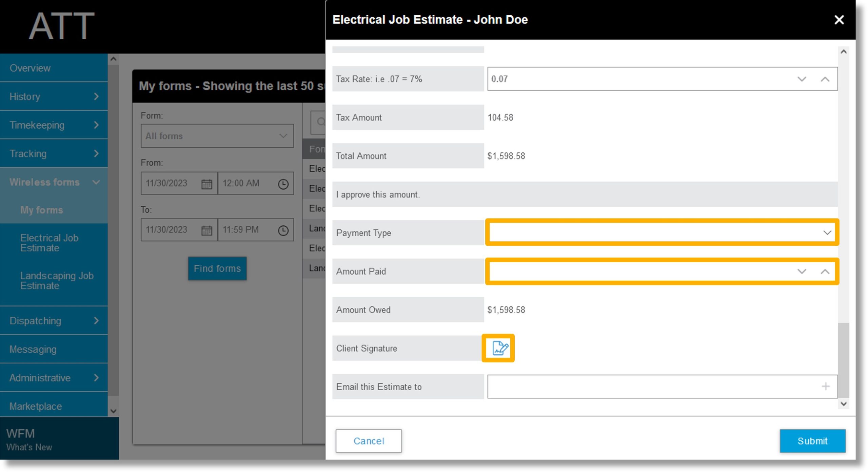Expand the Tax Rate dropdown
This screenshot has height=472, width=868.
point(802,78)
